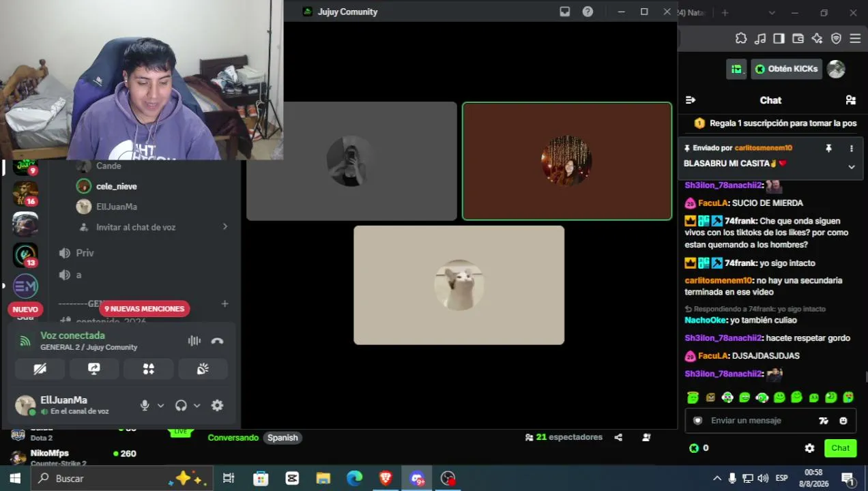Open the server with 13 notifications
The width and height of the screenshot is (868, 491).
coord(25,255)
